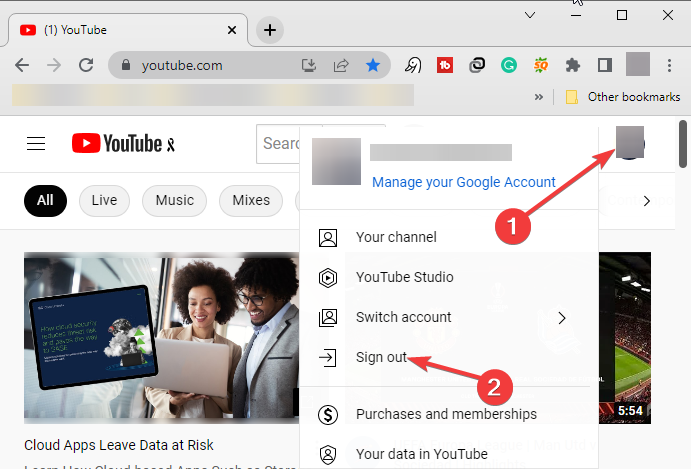Screen dimensions: 691x469
Task: Click the Purchases dollar-sign icon
Action: point(328,414)
